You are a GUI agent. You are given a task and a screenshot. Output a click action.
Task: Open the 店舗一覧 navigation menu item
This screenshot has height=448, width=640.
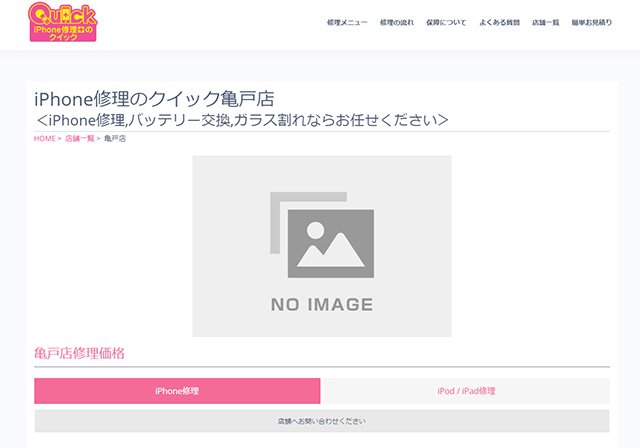(545, 23)
